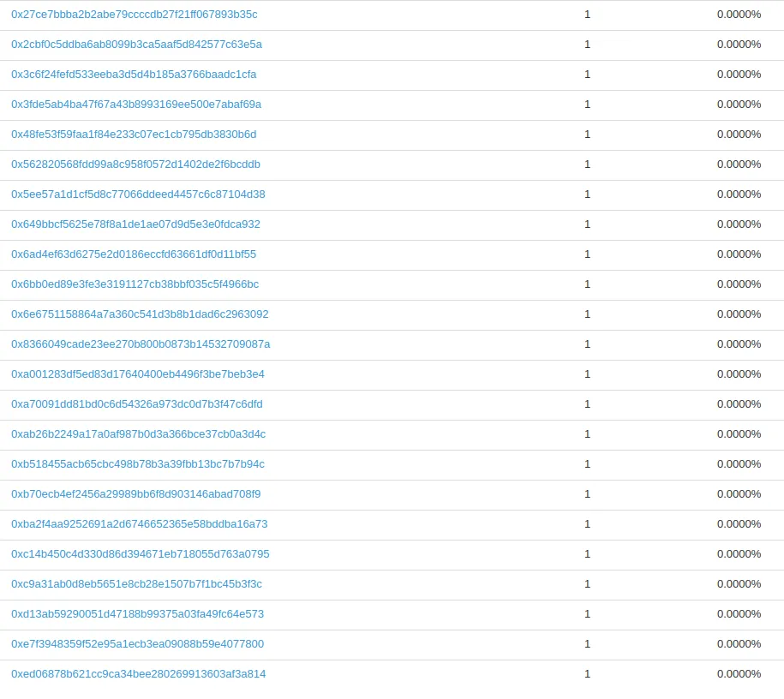Open address 0xa001283df5ed83d17640400eb4496f3be7beb3e4

coord(137,374)
